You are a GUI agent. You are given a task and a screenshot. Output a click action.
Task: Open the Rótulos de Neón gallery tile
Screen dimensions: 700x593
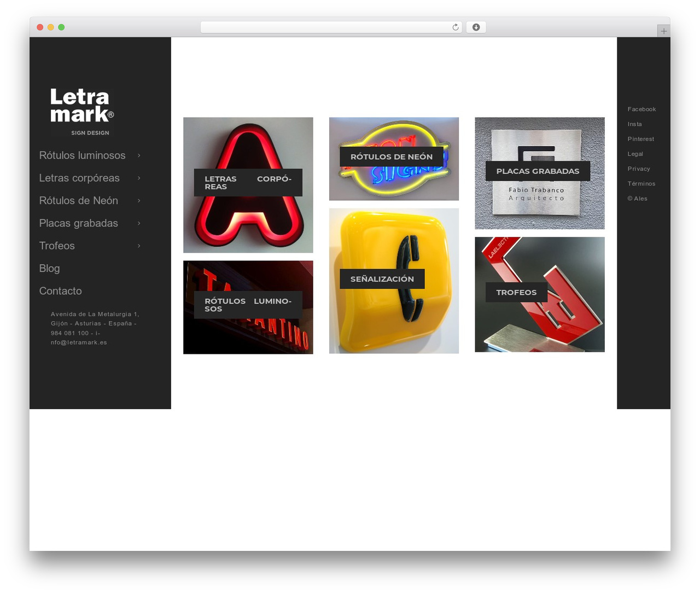[394, 159]
